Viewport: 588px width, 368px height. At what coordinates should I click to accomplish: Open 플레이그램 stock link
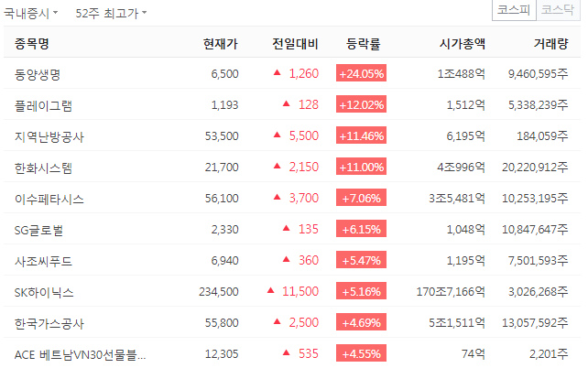[x=43, y=105]
